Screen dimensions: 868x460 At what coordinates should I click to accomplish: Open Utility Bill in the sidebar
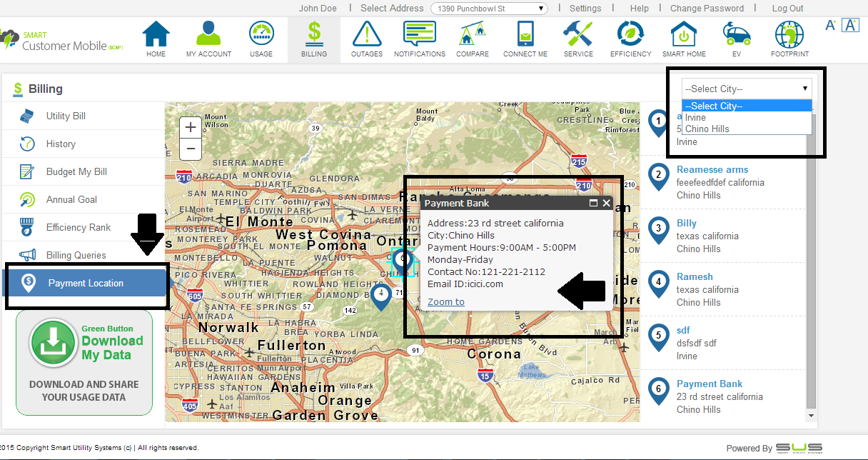66,116
